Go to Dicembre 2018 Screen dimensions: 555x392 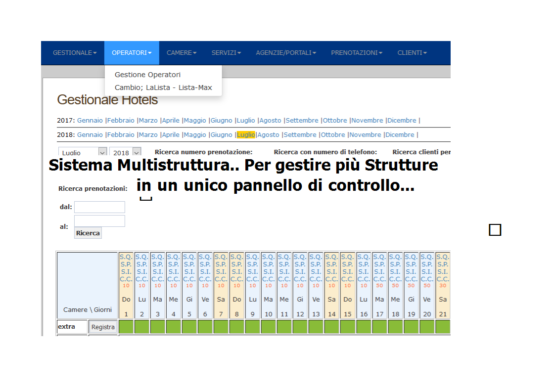point(400,135)
